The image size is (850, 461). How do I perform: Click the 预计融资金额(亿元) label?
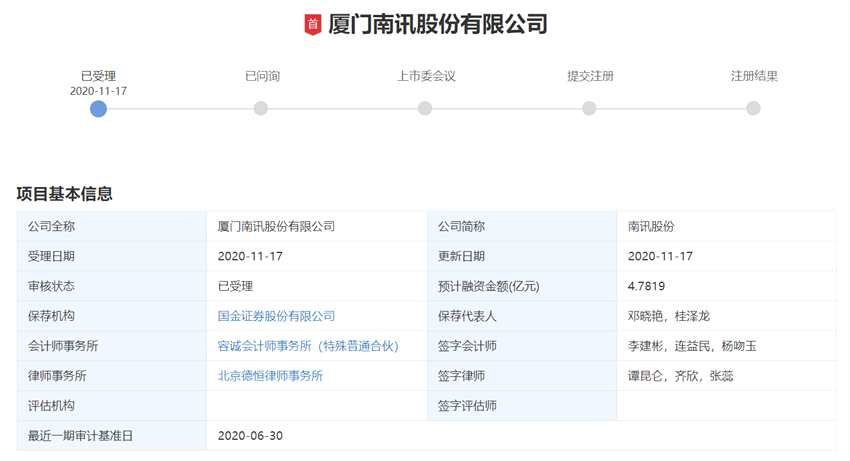coord(488,286)
